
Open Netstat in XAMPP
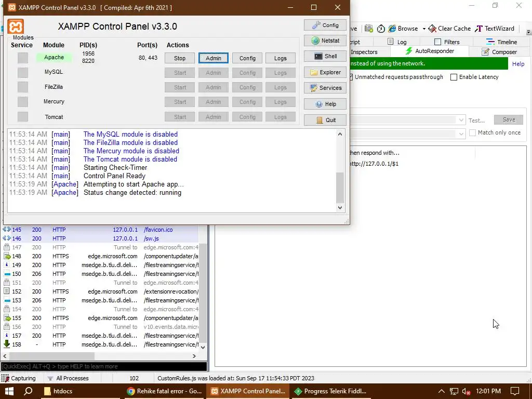[325, 41]
